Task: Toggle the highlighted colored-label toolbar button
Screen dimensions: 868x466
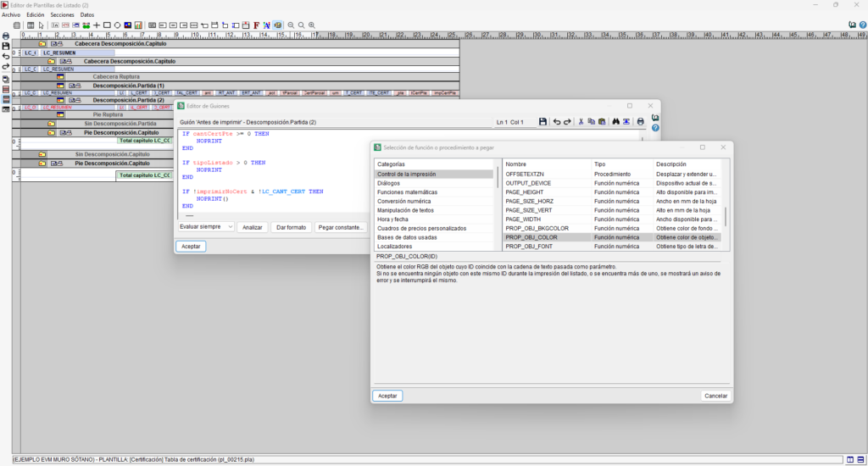Action: click(277, 25)
